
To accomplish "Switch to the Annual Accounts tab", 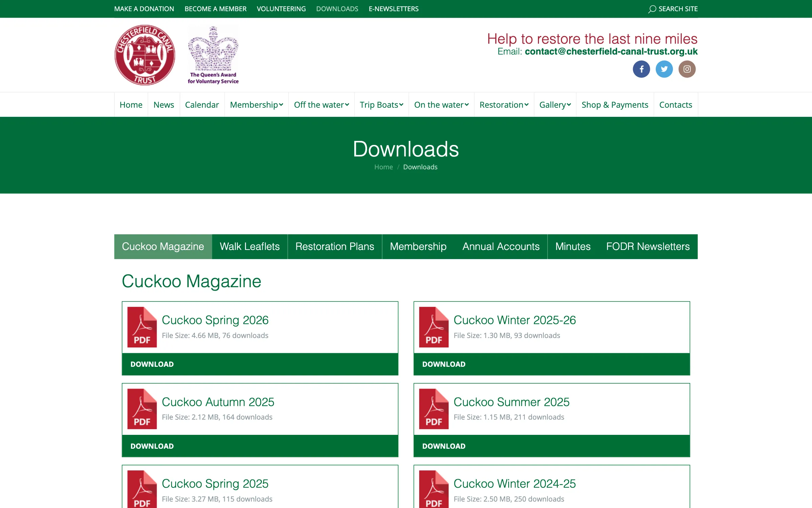I will point(501,247).
